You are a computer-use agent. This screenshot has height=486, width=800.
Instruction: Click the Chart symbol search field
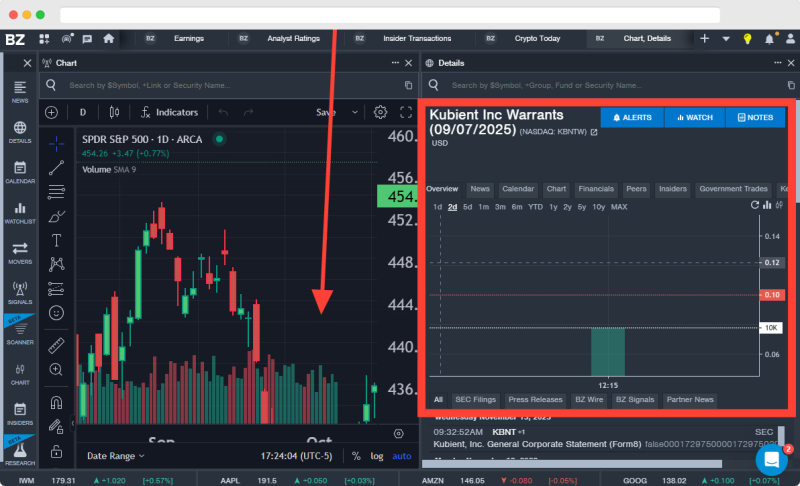pos(231,85)
